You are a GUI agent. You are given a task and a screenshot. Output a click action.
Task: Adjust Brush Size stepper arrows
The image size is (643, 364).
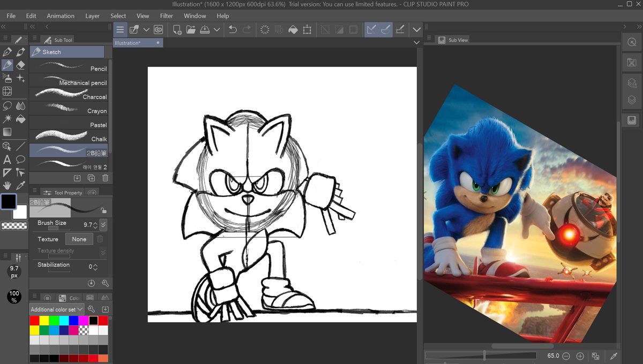click(x=95, y=225)
